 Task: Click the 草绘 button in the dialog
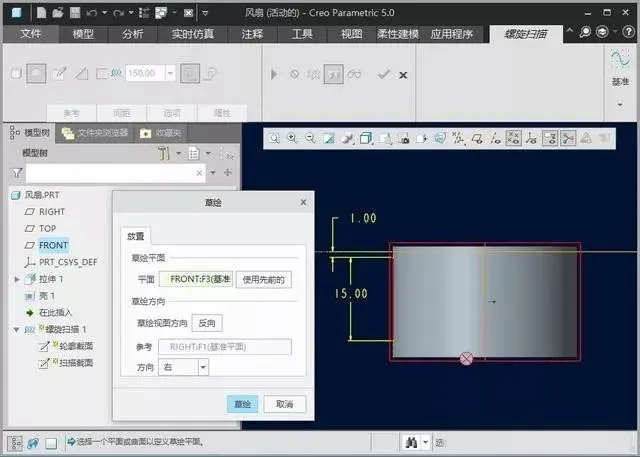tap(242, 404)
